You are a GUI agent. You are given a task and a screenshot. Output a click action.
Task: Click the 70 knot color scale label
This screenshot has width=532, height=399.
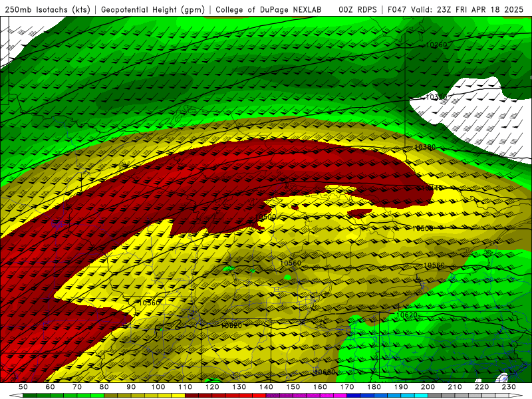77,387
